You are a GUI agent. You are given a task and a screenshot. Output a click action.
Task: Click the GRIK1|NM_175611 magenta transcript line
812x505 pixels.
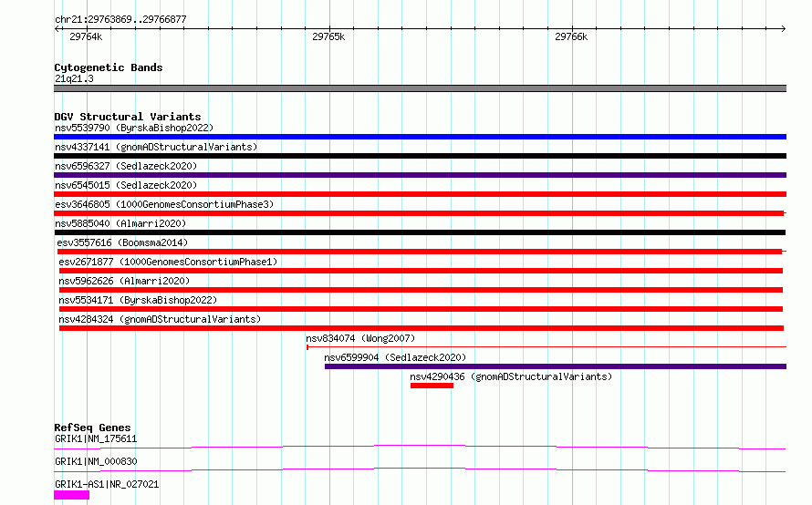click(x=420, y=447)
